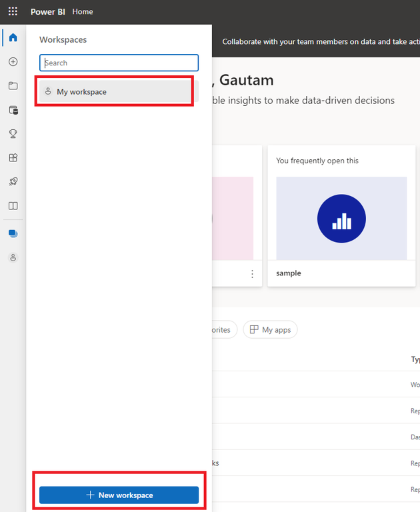
Task: Switch to the My apps tab
Action: (x=270, y=329)
